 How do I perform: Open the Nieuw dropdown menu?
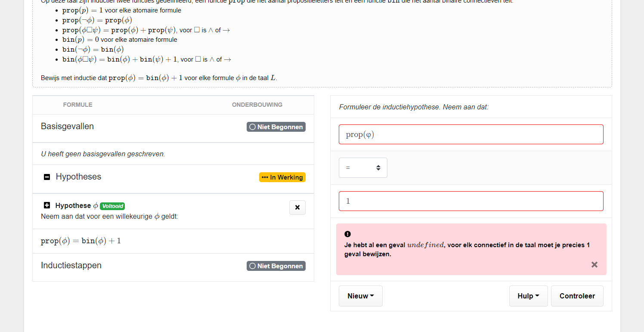(x=361, y=296)
